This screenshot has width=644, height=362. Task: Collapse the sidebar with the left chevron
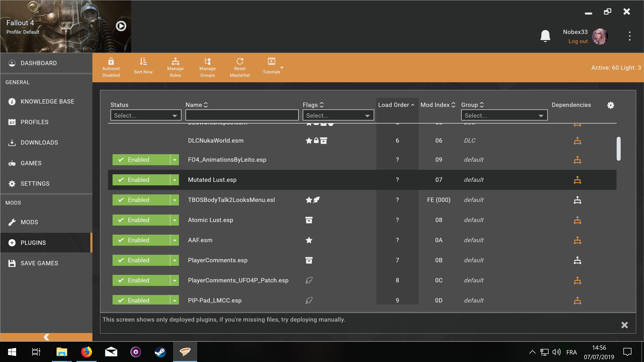pos(46,337)
